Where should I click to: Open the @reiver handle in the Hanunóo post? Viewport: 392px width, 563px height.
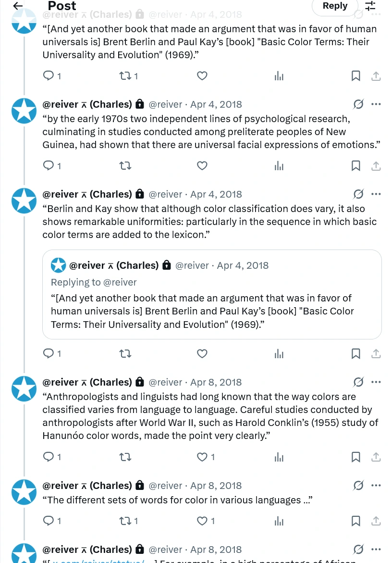point(165,382)
